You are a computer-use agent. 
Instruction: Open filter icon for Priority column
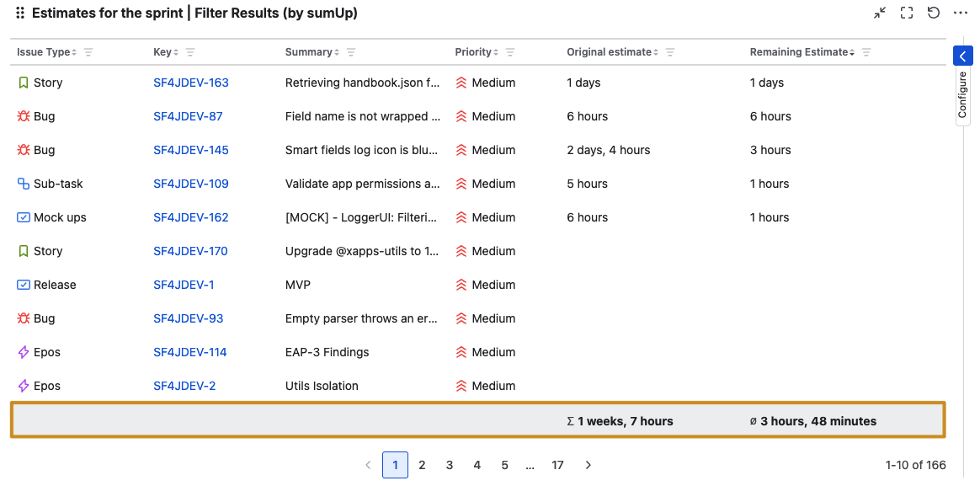click(x=510, y=52)
